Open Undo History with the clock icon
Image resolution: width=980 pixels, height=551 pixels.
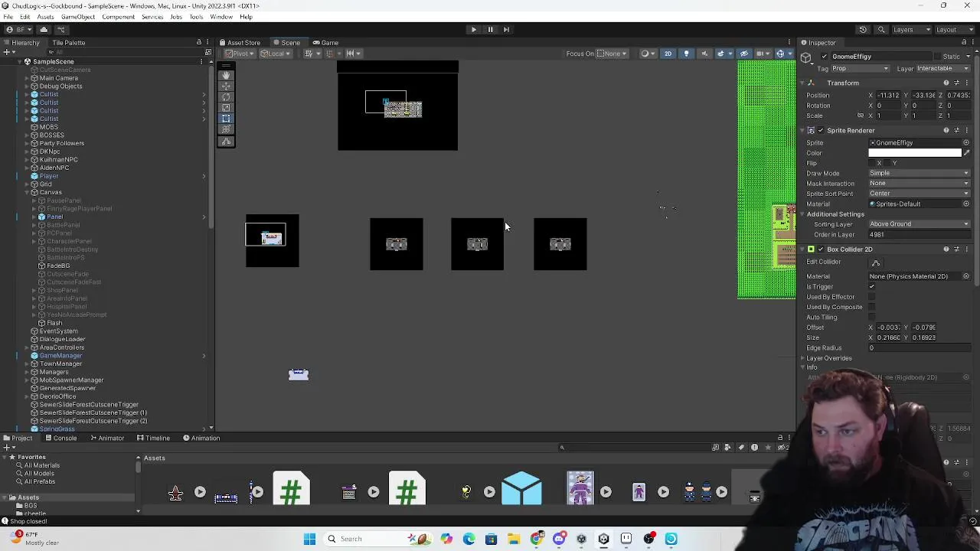863,30
